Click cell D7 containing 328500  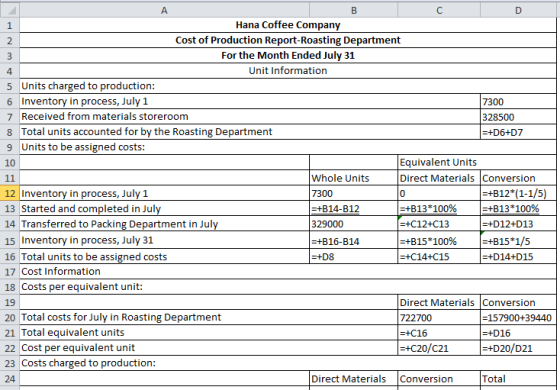[518, 117]
